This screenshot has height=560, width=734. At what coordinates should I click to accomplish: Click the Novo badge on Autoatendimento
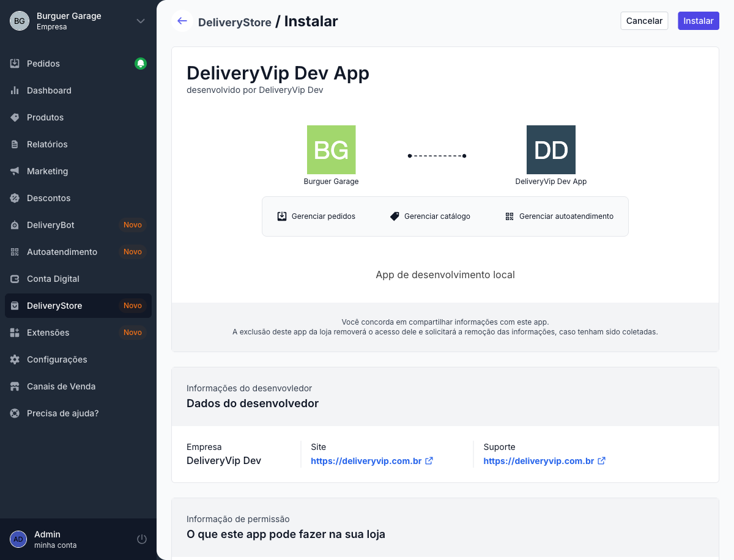(x=133, y=252)
